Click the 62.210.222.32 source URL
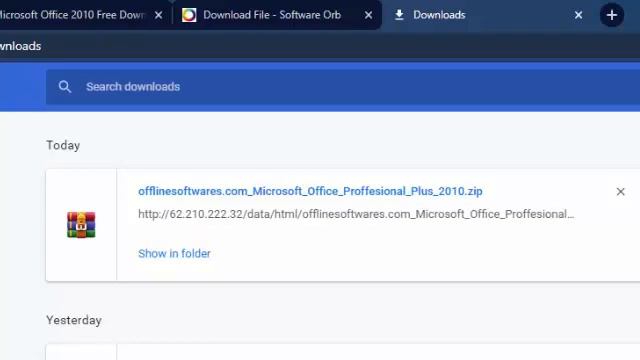Viewport: 640px width, 360px height. (x=356, y=214)
